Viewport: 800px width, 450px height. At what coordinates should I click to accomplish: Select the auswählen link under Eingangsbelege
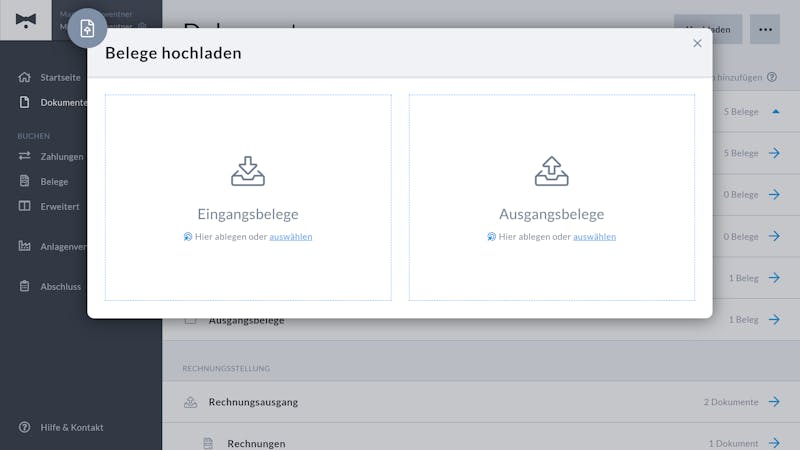291,236
